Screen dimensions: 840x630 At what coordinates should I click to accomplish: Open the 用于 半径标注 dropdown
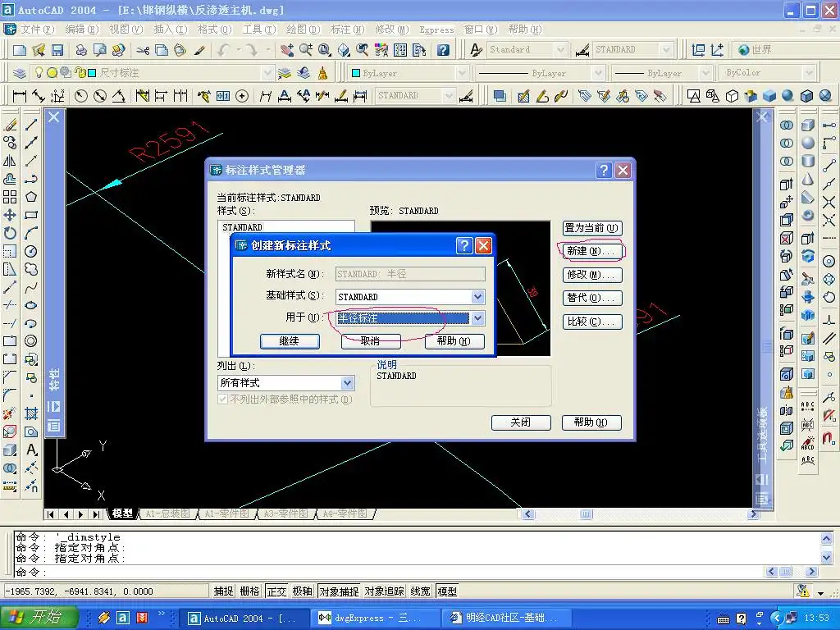click(477, 318)
